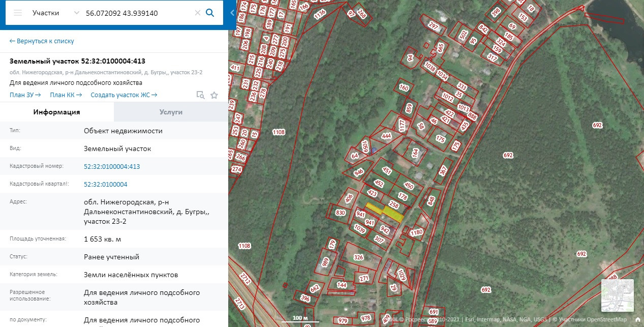The height and width of the screenshot is (327, 644).
Task: Open the hamburger menu
Action: [18, 13]
